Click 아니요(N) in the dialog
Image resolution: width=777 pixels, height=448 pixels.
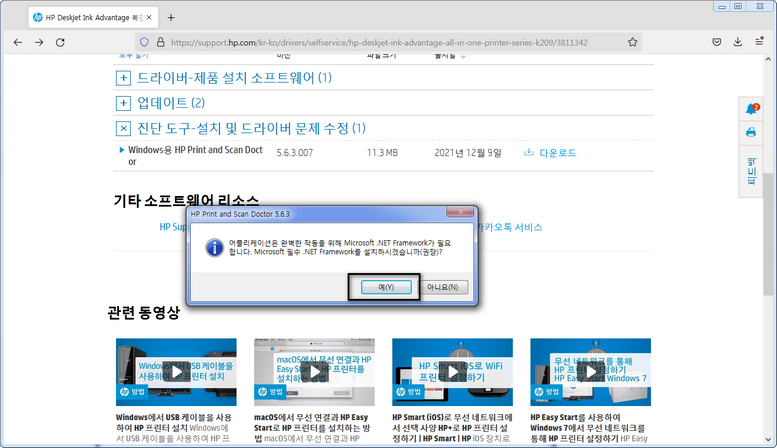point(443,287)
